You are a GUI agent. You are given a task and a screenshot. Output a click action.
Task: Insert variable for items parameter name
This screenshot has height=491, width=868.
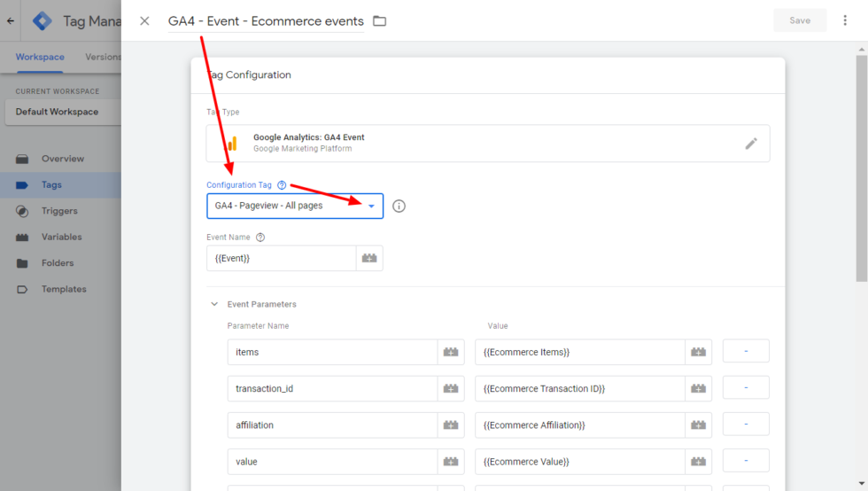[x=451, y=353]
